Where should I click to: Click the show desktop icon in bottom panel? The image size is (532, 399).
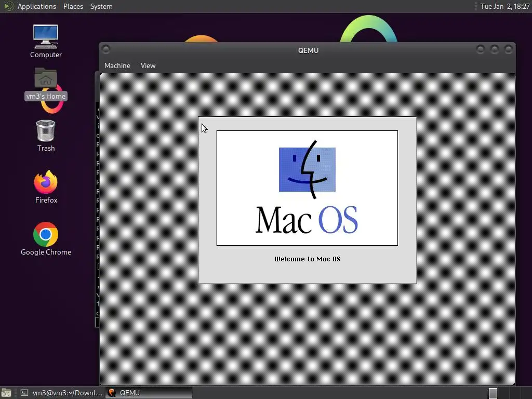point(6,393)
